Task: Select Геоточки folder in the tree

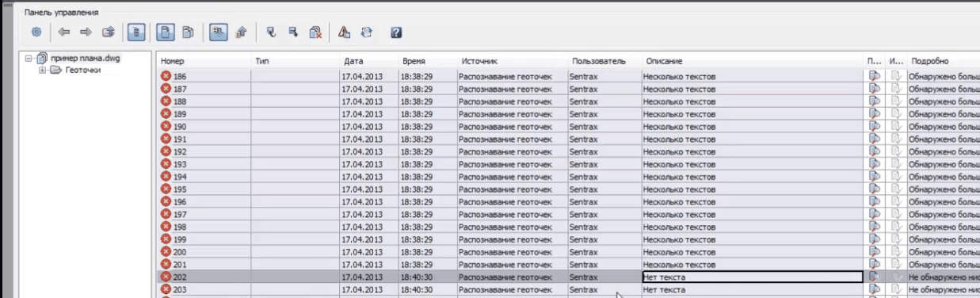Action: click(82, 70)
